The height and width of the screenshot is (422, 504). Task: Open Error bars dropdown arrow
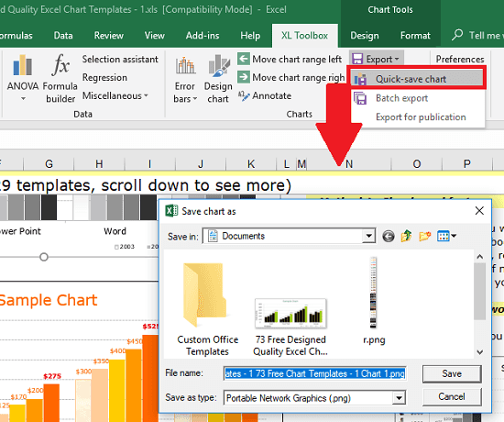pyautogui.click(x=195, y=99)
